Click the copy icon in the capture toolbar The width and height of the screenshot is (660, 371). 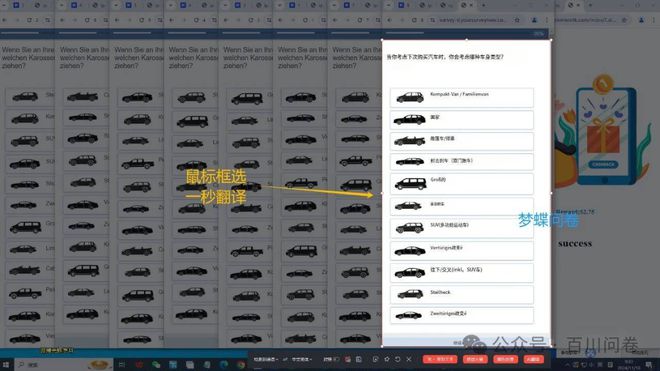(x=359, y=359)
